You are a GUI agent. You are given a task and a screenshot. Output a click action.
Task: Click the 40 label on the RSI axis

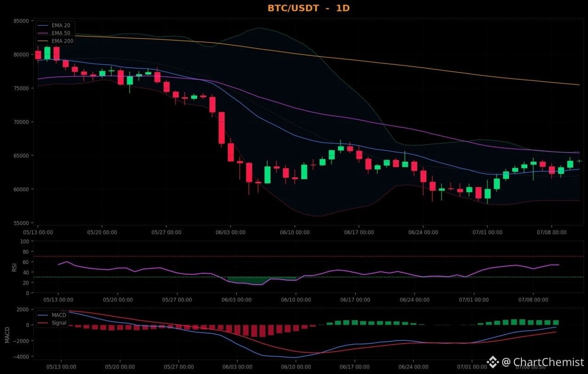coord(26,272)
